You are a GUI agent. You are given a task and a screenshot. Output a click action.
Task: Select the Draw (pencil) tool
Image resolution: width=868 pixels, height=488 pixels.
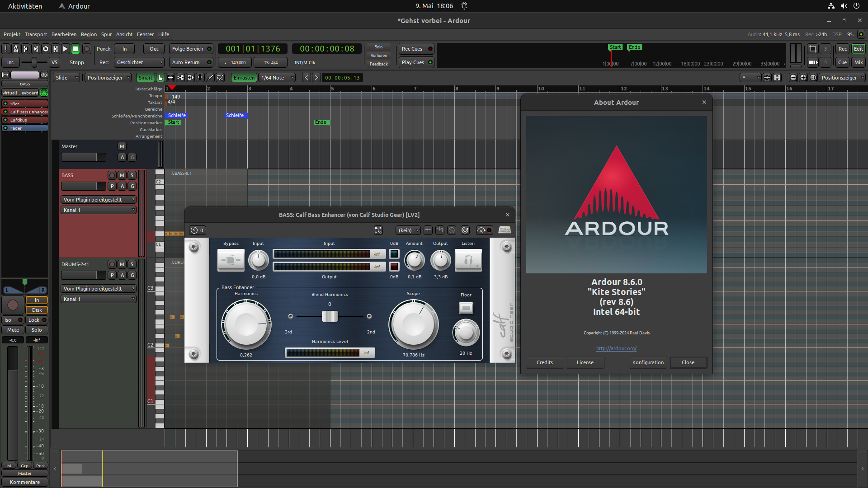210,78
